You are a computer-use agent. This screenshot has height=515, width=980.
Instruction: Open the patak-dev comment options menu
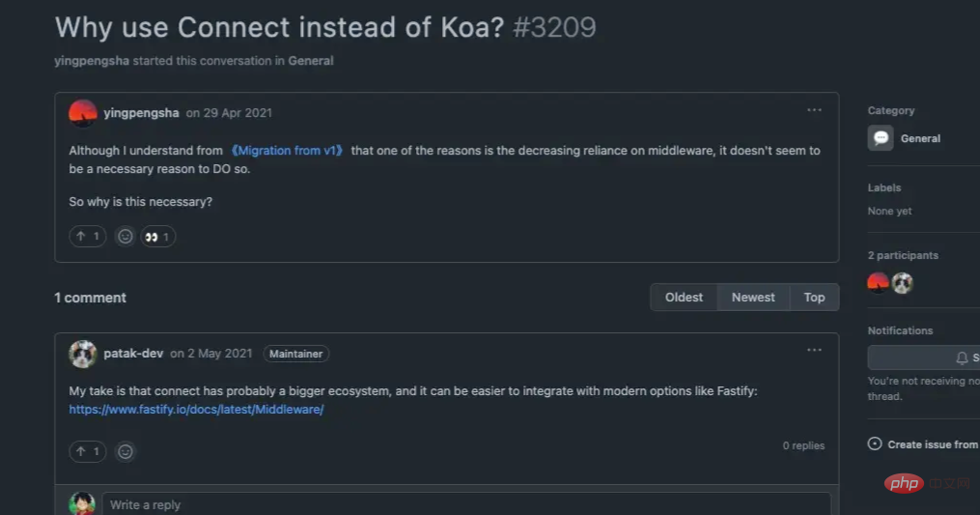pos(815,350)
